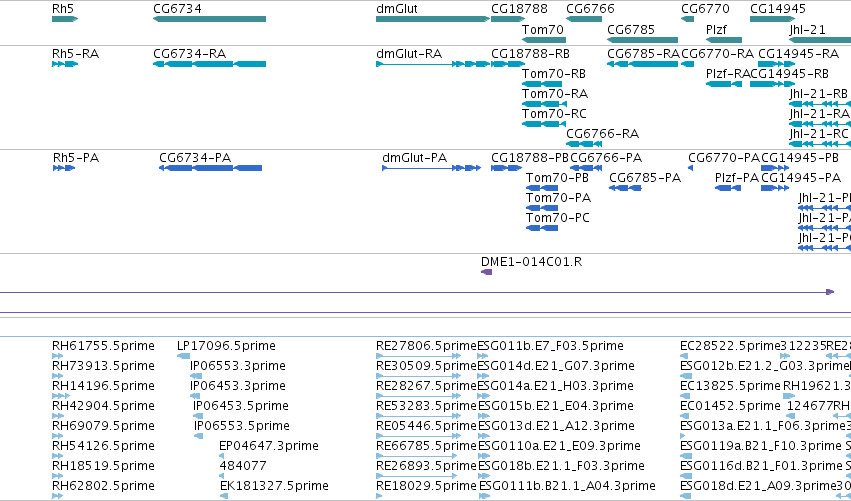Viewport: 851px width, 501px height.
Task: Select the ESG011b.E7_F03.5prime EST label
Action: (x=550, y=346)
